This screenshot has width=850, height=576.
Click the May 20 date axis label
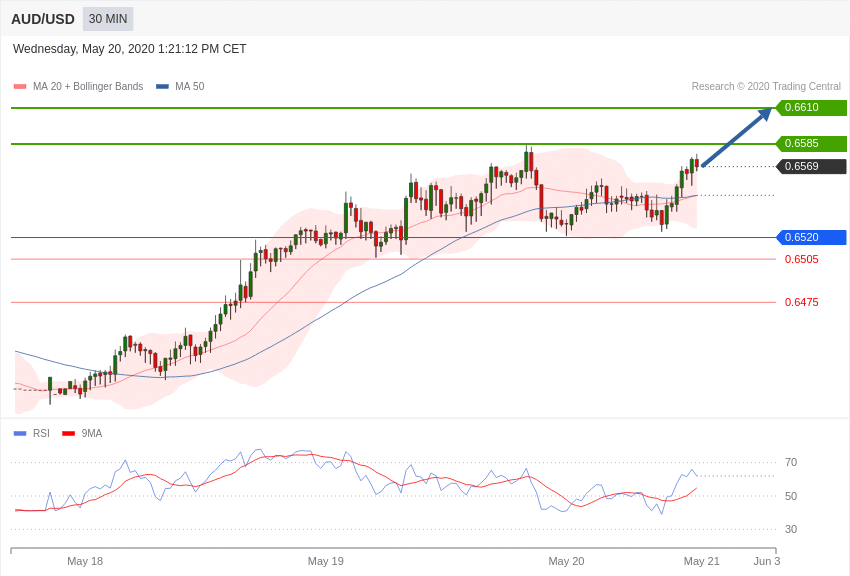[x=566, y=561]
